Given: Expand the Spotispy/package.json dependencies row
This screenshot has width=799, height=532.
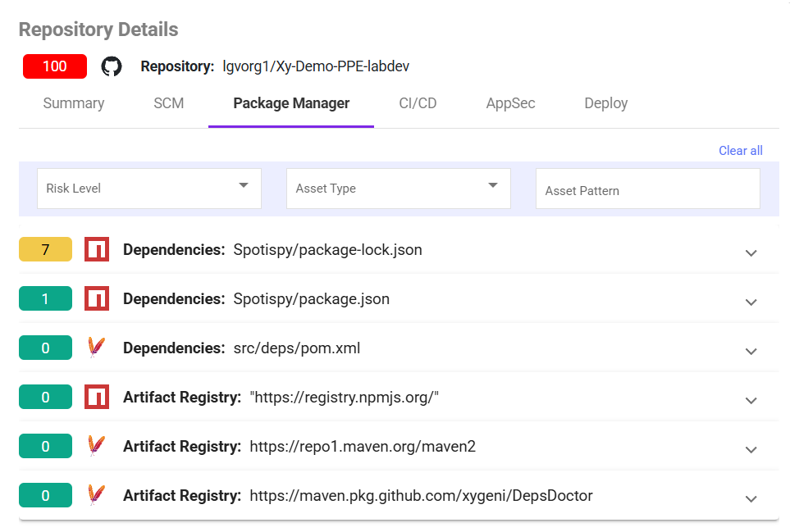Looking at the screenshot, I should 751,302.
